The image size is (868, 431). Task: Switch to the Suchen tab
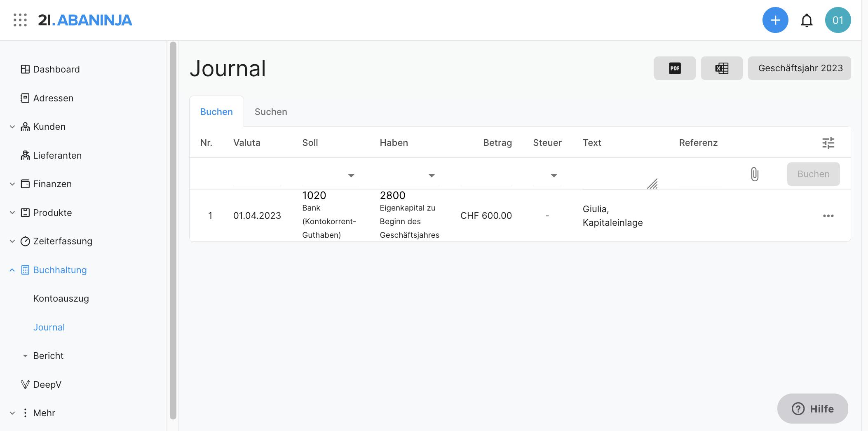click(271, 112)
